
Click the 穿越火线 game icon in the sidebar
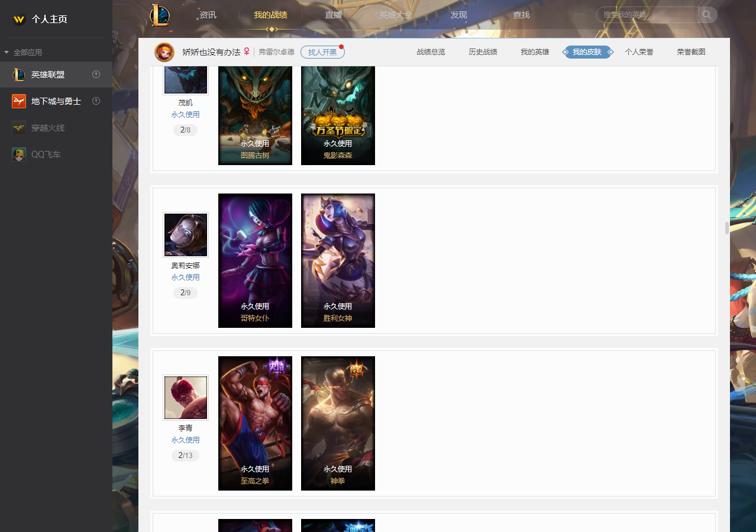coord(19,128)
